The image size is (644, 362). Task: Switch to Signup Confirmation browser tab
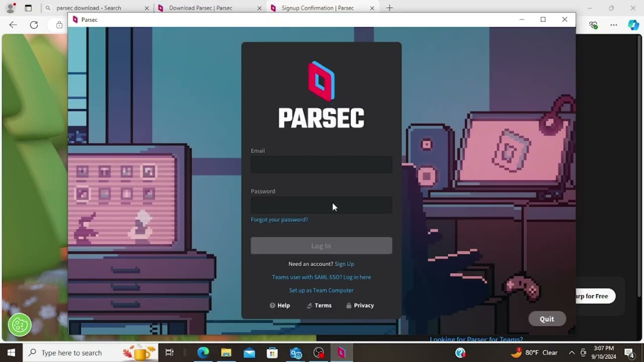pyautogui.click(x=317, y=8)
